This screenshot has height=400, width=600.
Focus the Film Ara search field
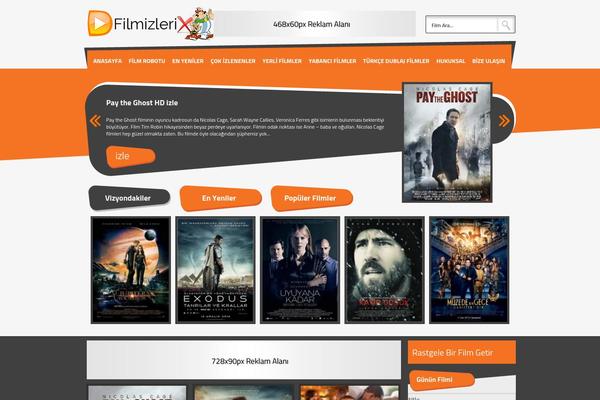pyautogui.click(x=461, y=25)
